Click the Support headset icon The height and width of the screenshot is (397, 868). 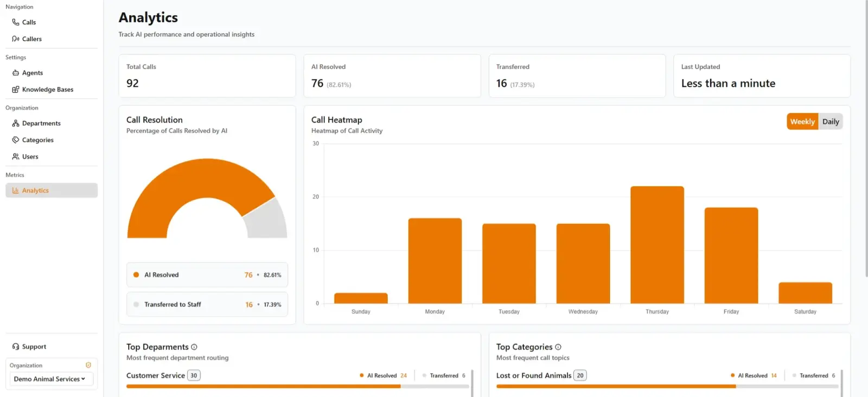point(16,347)
